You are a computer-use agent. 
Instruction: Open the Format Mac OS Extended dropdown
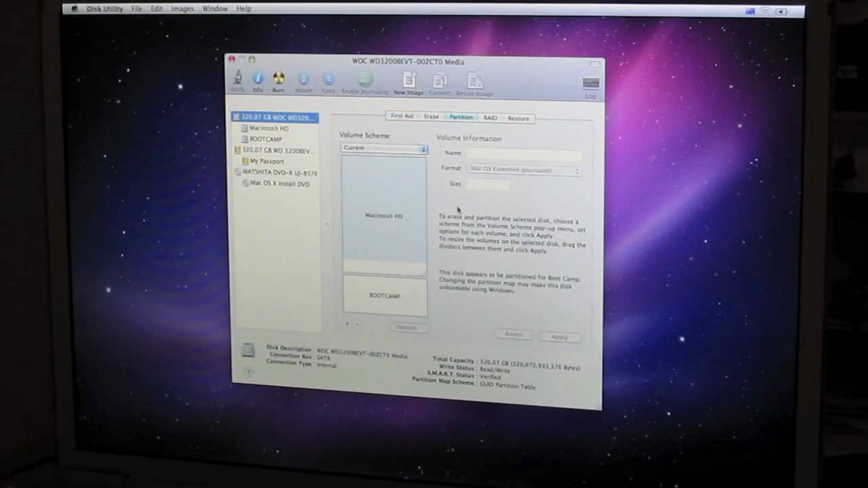click(524, 169)
